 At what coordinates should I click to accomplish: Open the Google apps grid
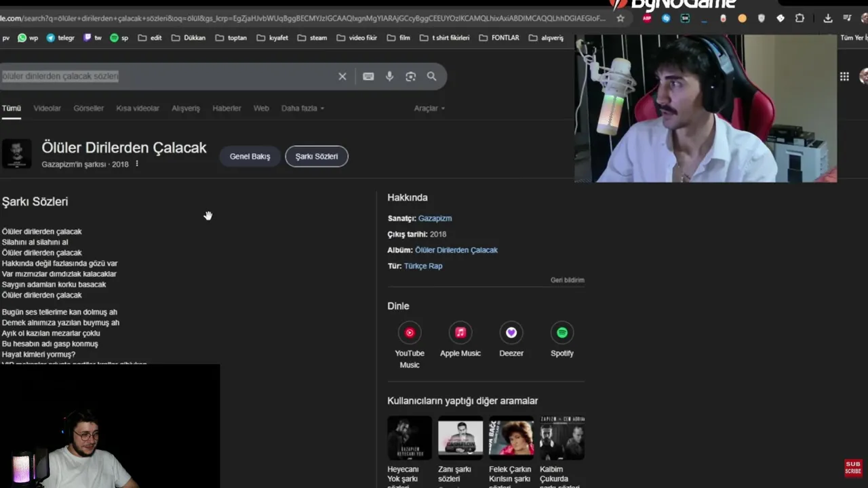(844, 77)
